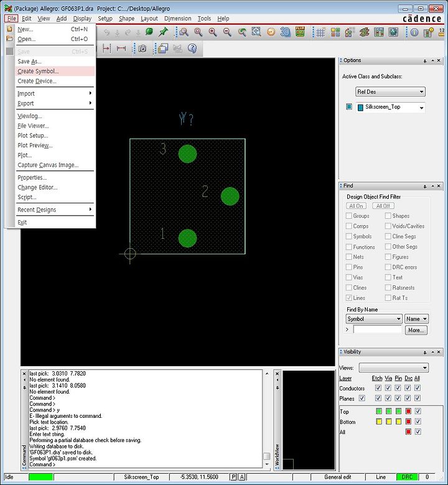Select Create Symbol in File menu
The height and width of the screenshot is (485, 448).
pos(55,71)
